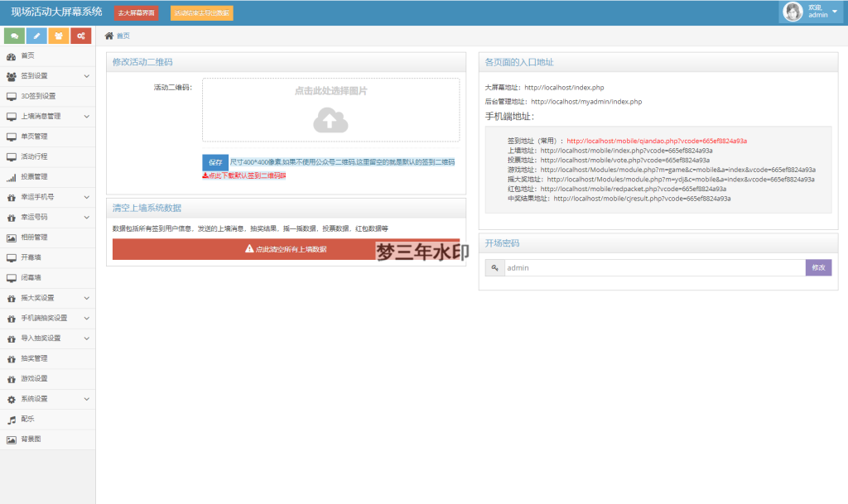Click the 红包地址 redpacket.php URL

(x=634, y=189)
